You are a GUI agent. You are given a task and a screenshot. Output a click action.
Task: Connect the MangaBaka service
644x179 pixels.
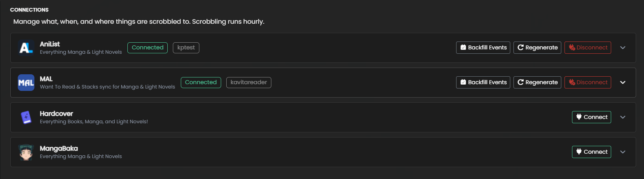click(591, 152)
